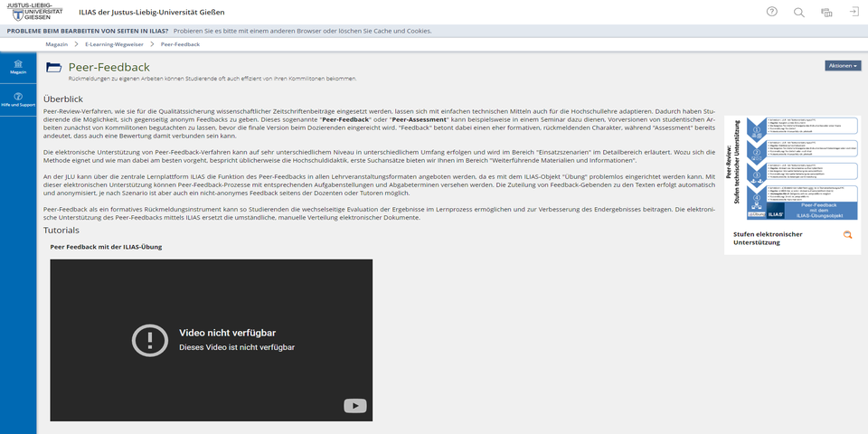Click the Peer-Feedback folder icon
The image size is (868, 434).
[x=54, y=68]
